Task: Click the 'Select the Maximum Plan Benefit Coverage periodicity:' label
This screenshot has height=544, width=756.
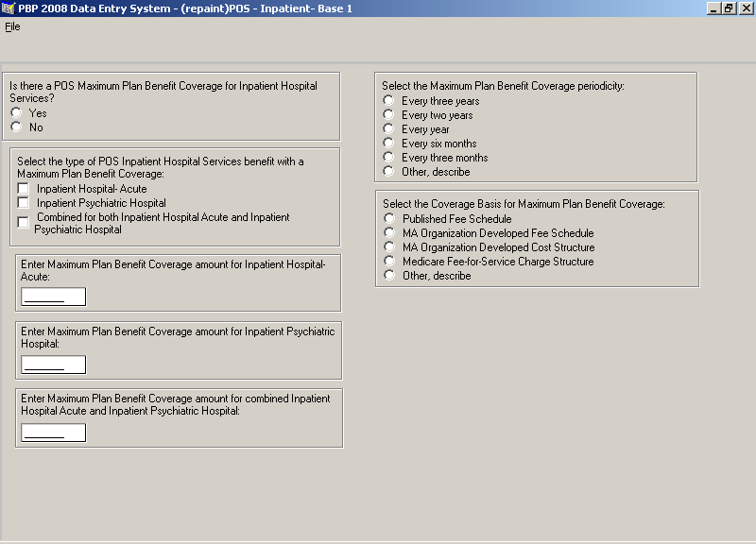Action: [x=503, y=86]
